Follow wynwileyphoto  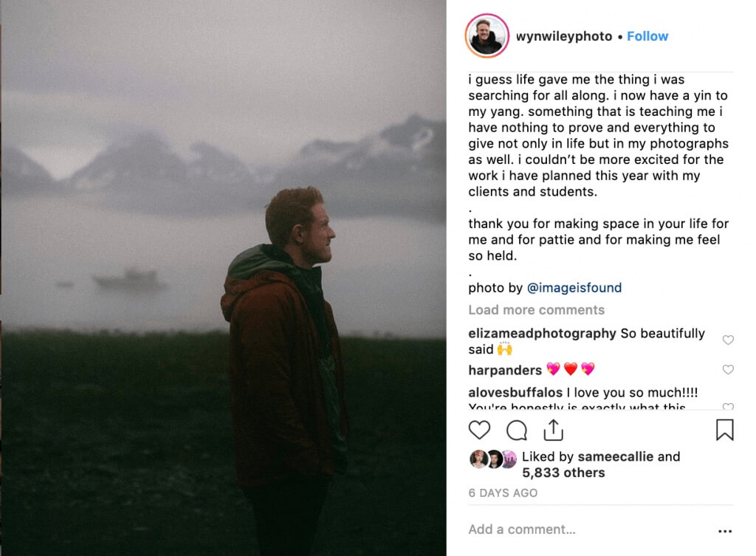tap(647, 36)
